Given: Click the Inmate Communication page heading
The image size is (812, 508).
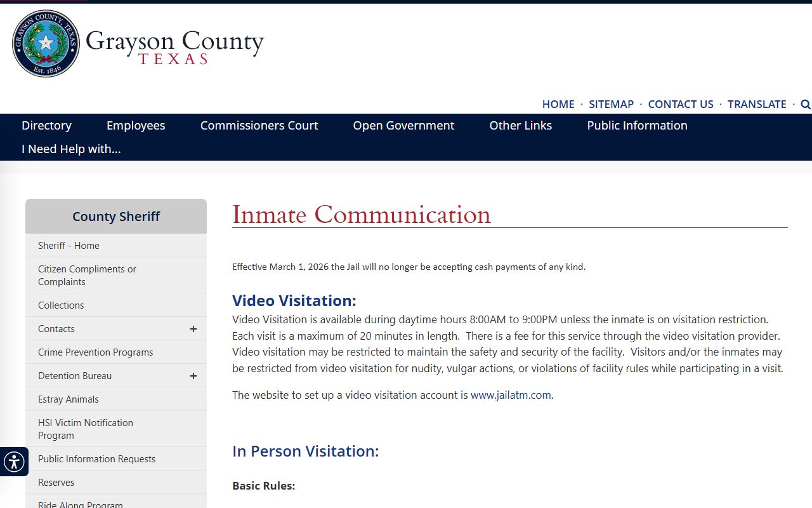Looking at the screenshot, I should (362, 215).
